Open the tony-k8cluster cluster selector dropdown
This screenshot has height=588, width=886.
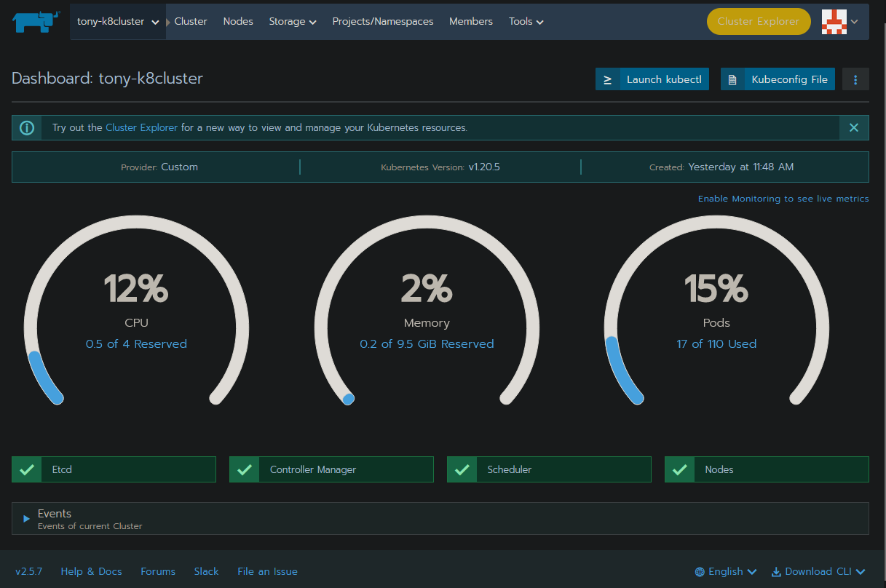point(118,21)
